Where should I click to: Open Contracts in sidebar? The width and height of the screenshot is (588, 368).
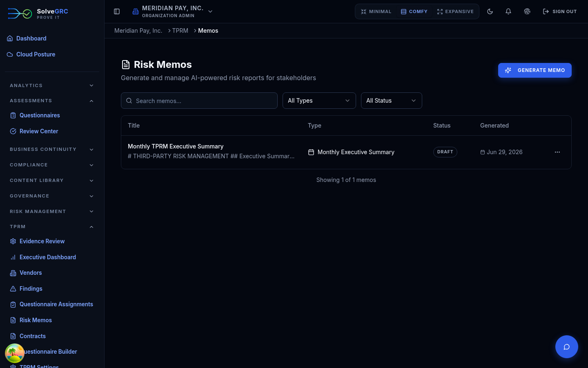[x=33, y=336]
